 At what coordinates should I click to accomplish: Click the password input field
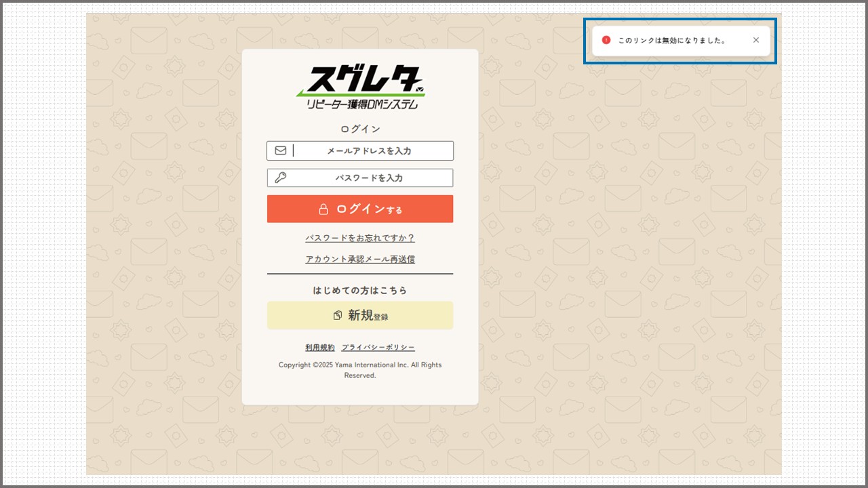(x=360, y=178)
